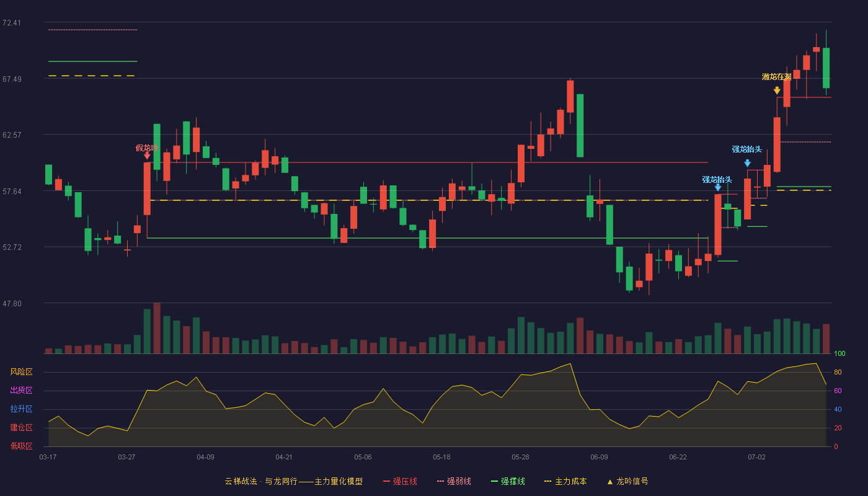Click the 03-27 date label
The image size is (868, 496).
pos(126,457)
